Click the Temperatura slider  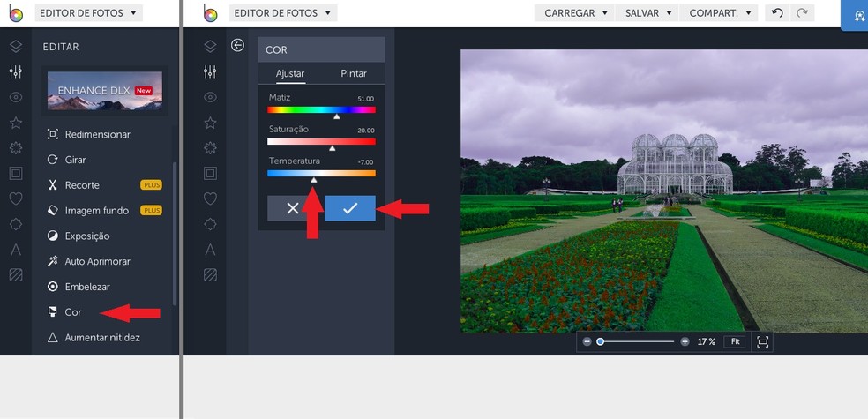[x=321, y=173]
